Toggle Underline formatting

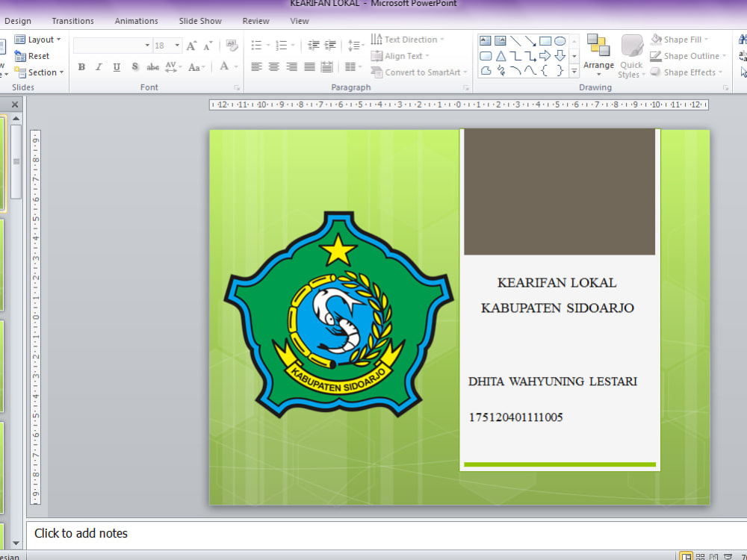tap(117, 67)
